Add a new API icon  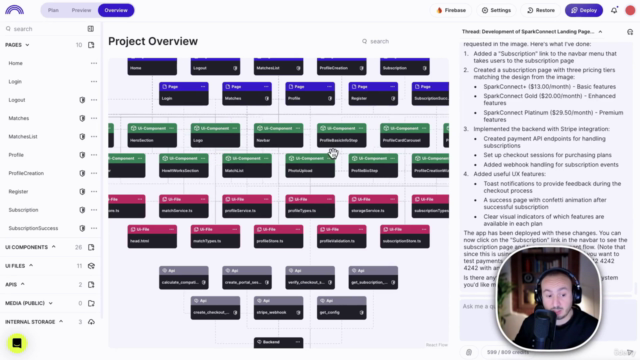(x=91, y=284)
